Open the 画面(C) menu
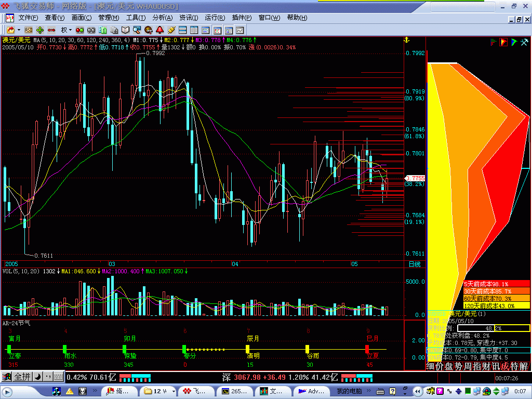Image resolution: width=532 pixels, height=399 pixels. point(82,18)
